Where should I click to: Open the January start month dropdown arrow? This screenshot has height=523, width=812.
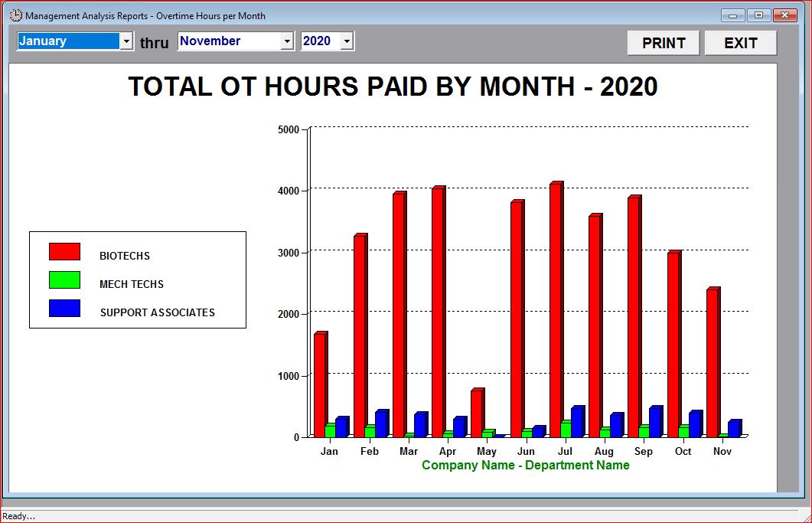pos(126,41)
